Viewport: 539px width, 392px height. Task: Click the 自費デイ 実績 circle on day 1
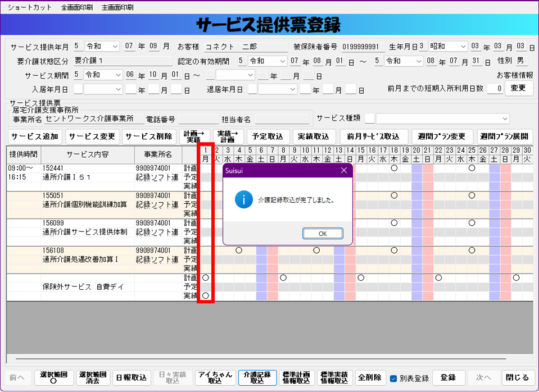tap(206, 295)
